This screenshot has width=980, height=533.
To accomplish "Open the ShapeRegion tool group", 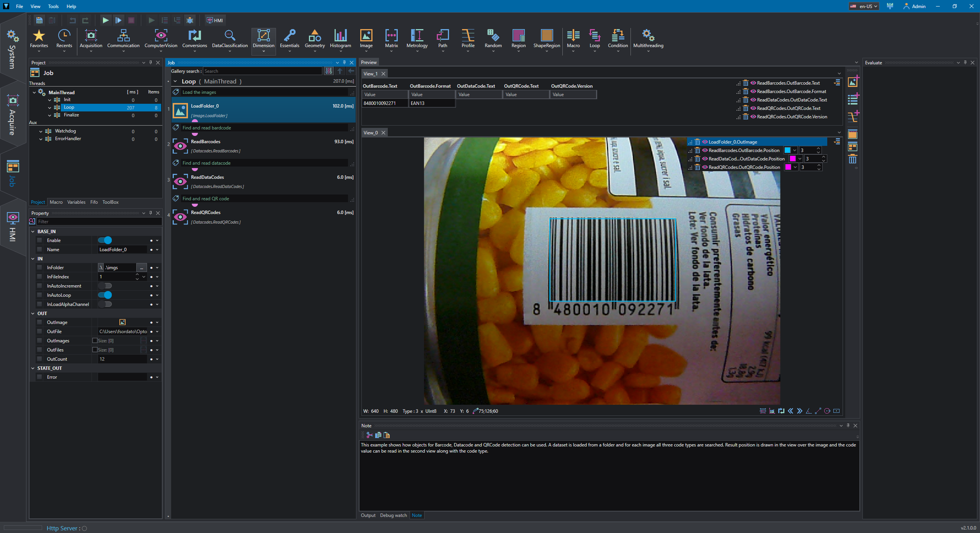I will [x=547, y=39].
